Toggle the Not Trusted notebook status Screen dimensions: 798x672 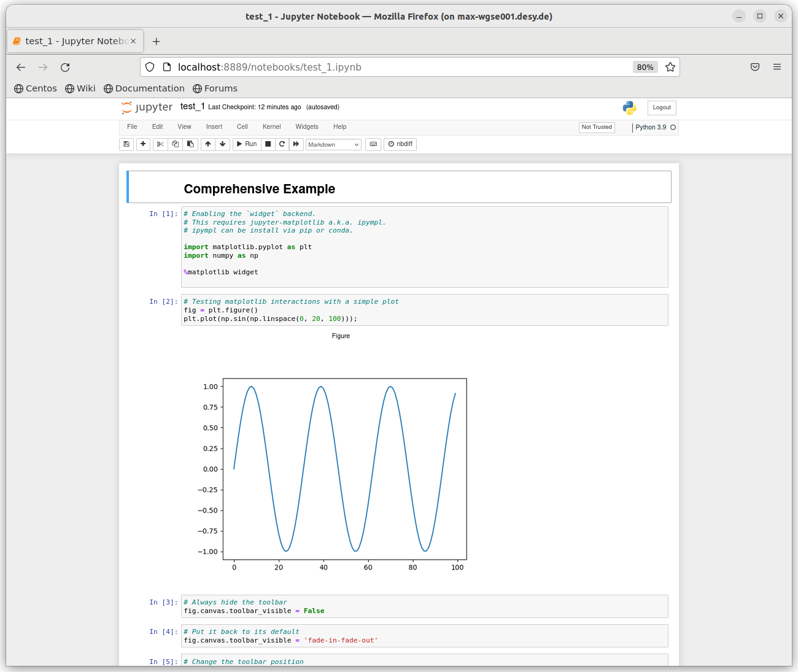[x=597, y=127]
